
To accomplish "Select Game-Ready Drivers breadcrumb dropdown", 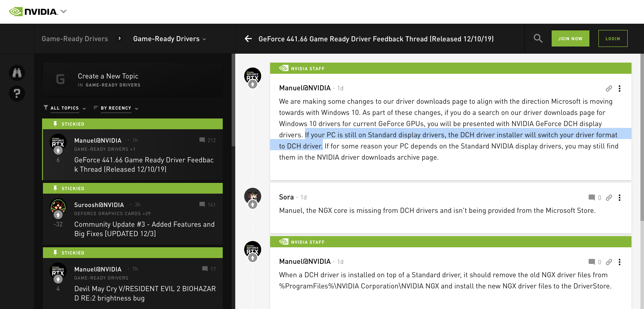I will point(169,39).
